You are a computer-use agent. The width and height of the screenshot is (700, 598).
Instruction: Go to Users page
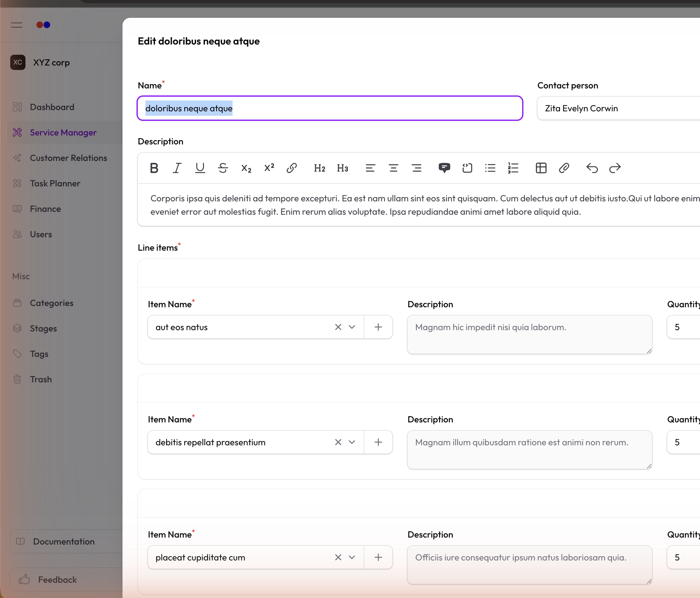(x=65, y=234)
